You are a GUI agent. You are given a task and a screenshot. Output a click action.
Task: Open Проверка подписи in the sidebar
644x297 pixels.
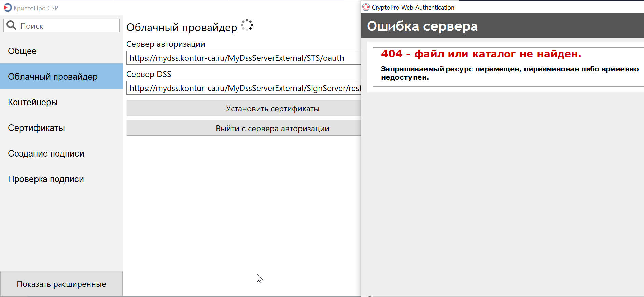pos(46,179)
